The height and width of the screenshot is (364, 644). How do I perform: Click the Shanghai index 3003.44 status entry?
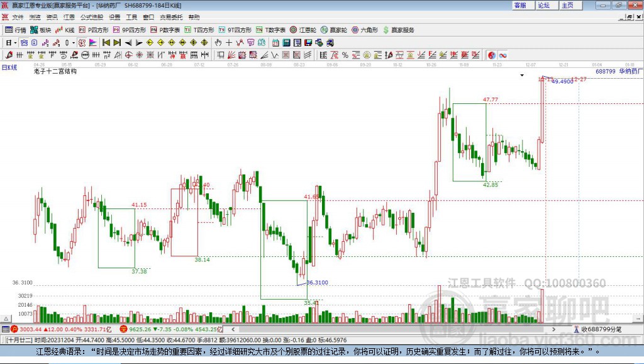click(62, 329)
